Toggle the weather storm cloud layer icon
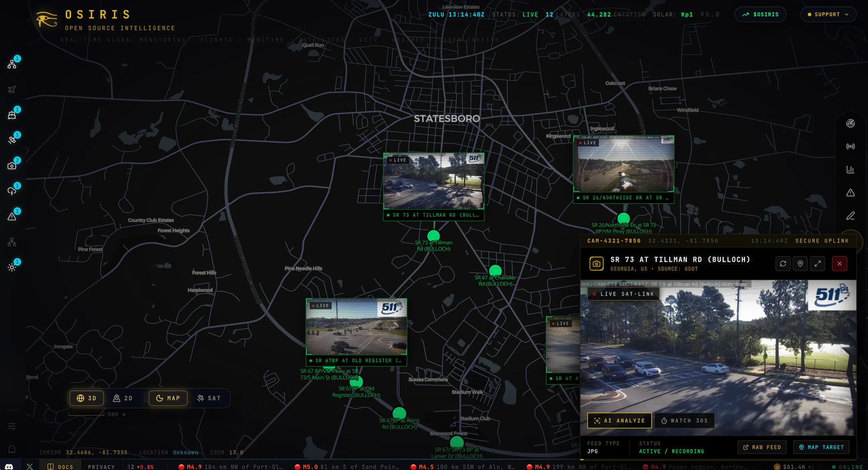The image size is (868, 470). [12, 191]
